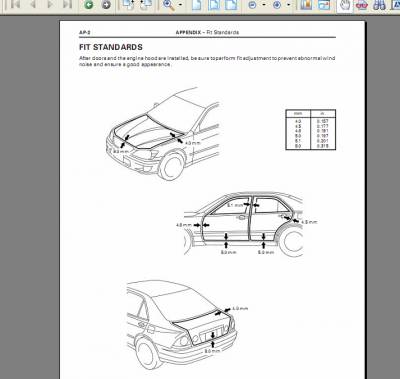Click the FIT STANDARDS heading

coord(111,47)
